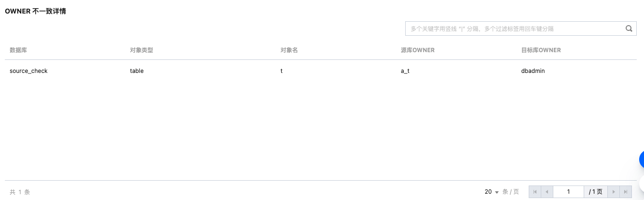
Task: Click the blue floating button at right edge
Action: 642,159
